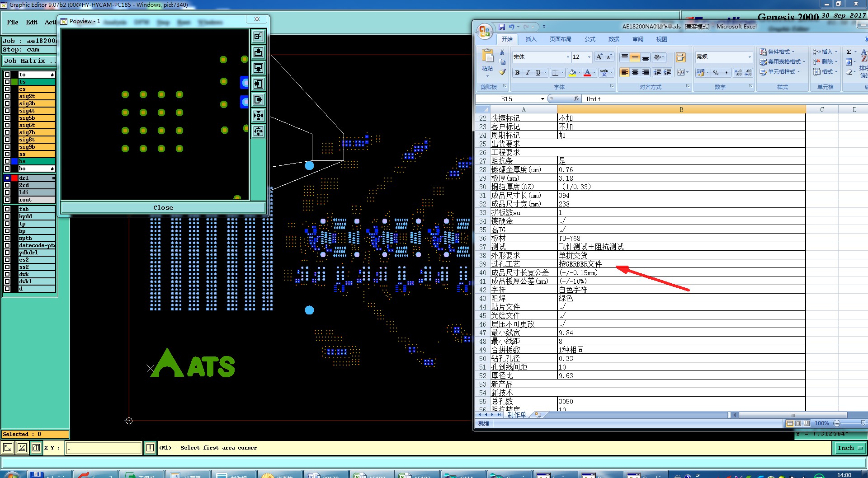
Task: Click the Close button in Popview window
Action: coord(163,207)
